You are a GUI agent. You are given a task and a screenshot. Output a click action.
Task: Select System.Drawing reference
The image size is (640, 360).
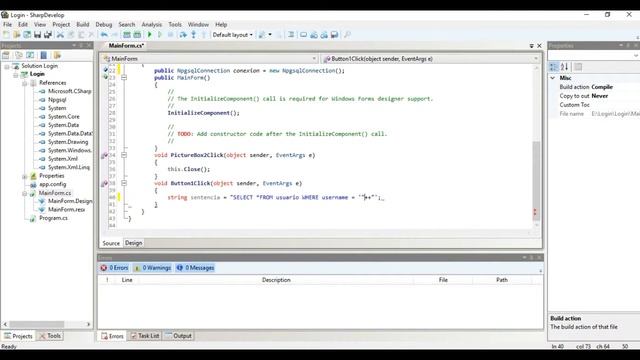click(x=68, y=142)
